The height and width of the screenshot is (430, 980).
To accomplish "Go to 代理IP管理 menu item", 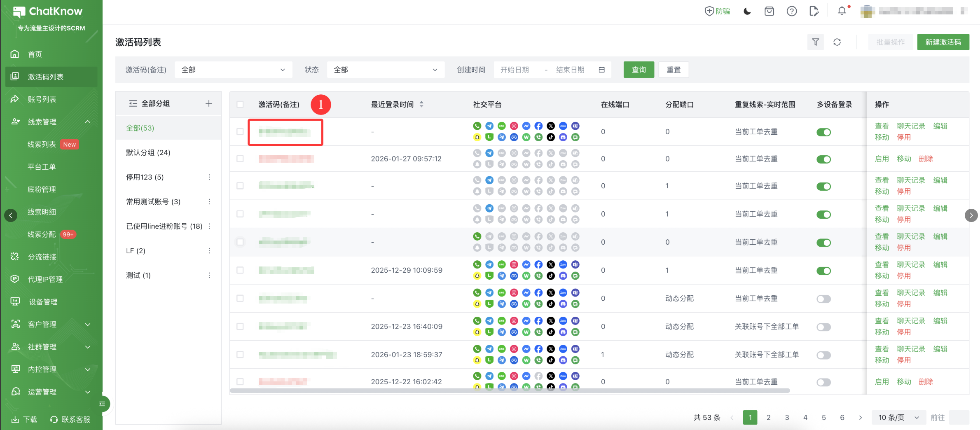I will pos(45,279).
